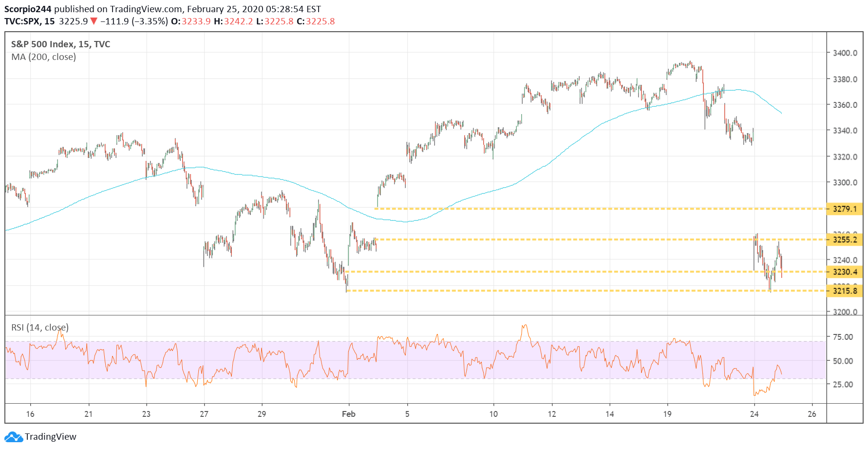Click the 14 date axis label
Image resolution: width=868 pixels, height=450 pixels.
pos(609,414)
